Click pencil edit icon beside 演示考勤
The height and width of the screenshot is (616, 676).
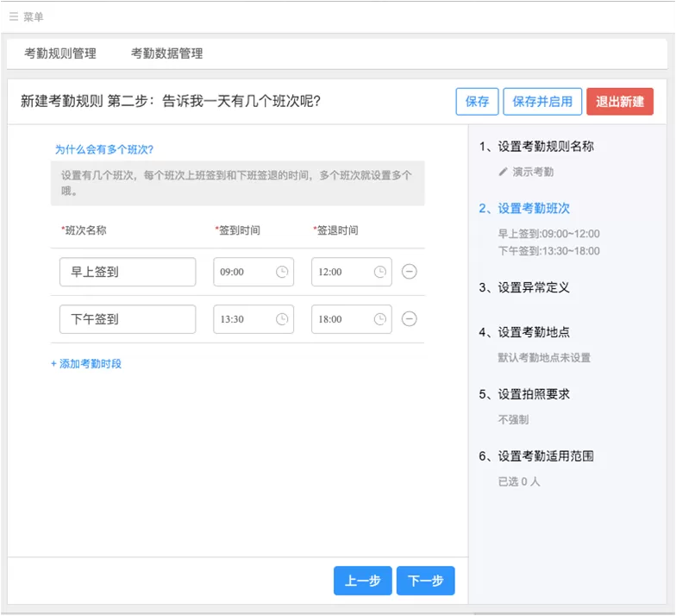click(503, 173)
